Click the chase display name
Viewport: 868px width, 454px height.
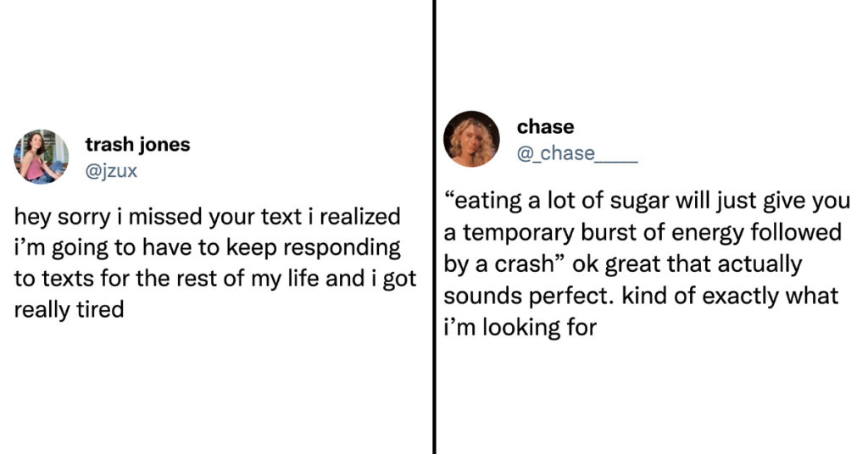pyautogui.click(x=545, y=127)
